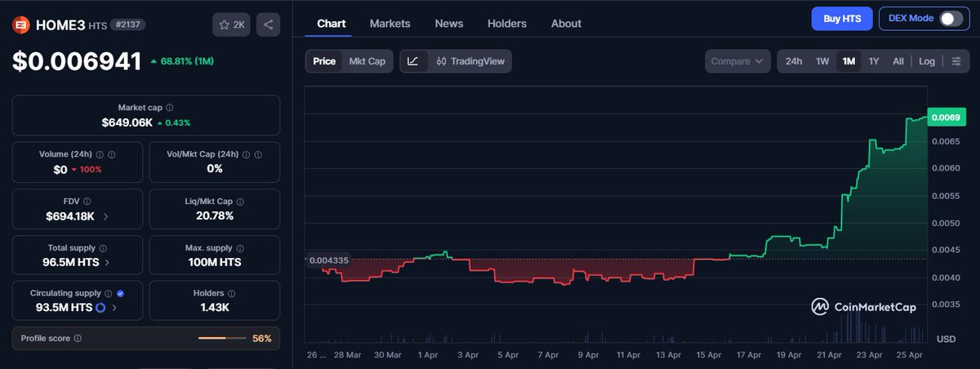Image resolution: width=980 pixels, height=369 pixels.
Task: Click the 100M HTS max supply value
Action: coord(213,262)
